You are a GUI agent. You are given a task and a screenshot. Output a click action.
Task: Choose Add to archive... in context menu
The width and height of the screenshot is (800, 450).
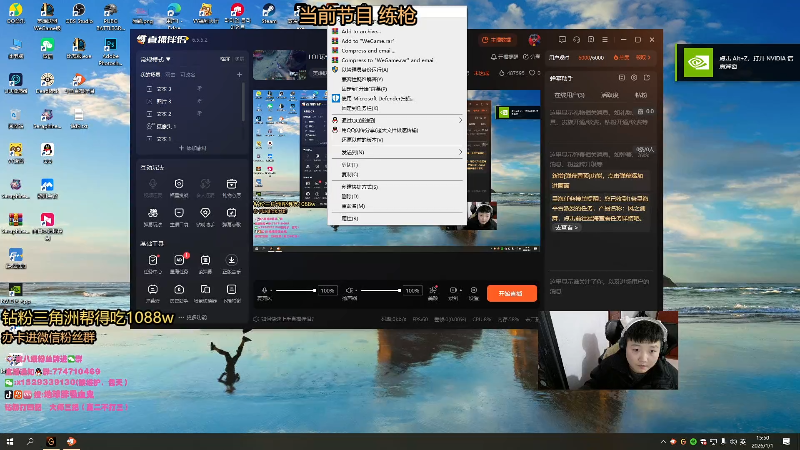(x=397, y=31)
